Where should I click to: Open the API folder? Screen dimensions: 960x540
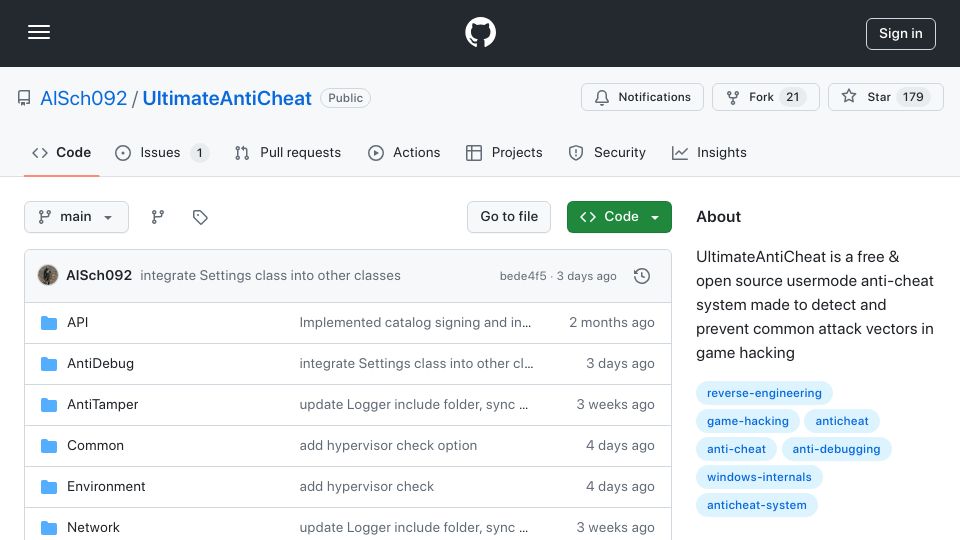pyautogui.click(x=78, y=323)
